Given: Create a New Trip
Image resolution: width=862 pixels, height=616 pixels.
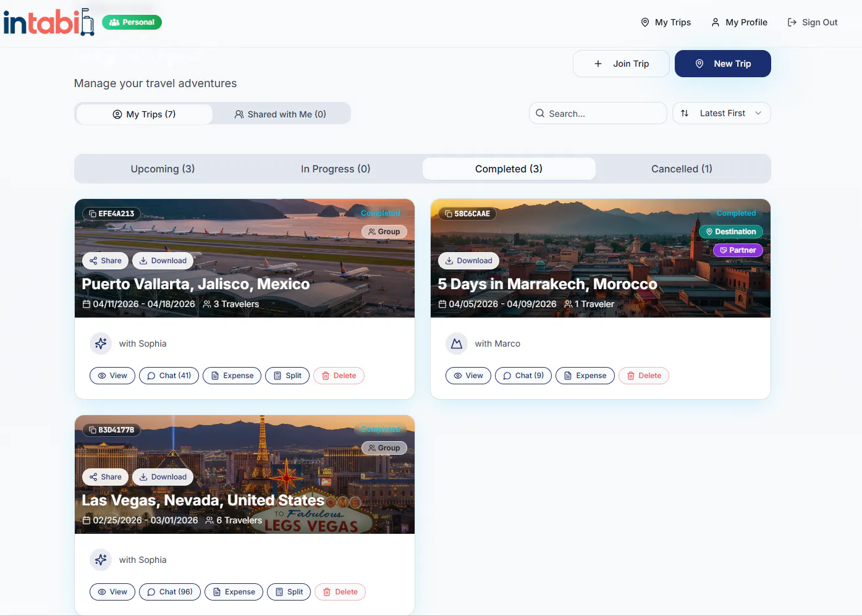Looking at the screenshot, I should (x=723, y=64).
